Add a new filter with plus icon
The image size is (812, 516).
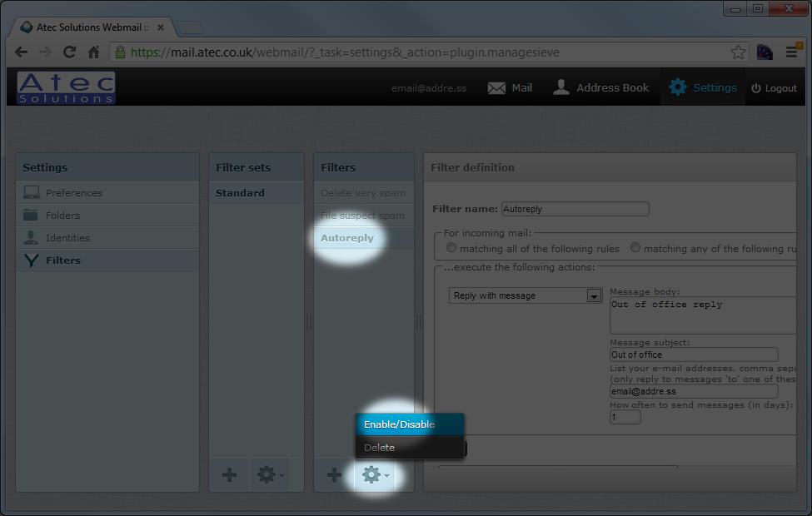coord(334,475)
